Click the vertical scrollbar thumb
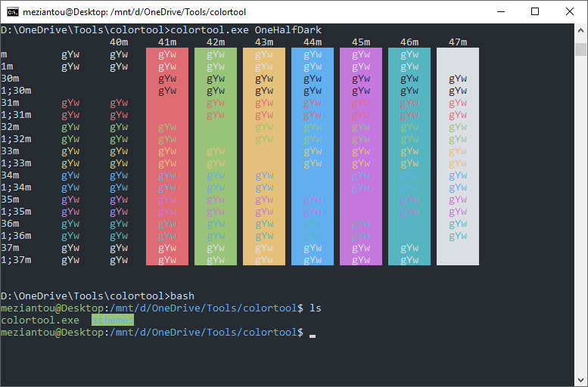This screenshot has height=387, width=588. 580,50
